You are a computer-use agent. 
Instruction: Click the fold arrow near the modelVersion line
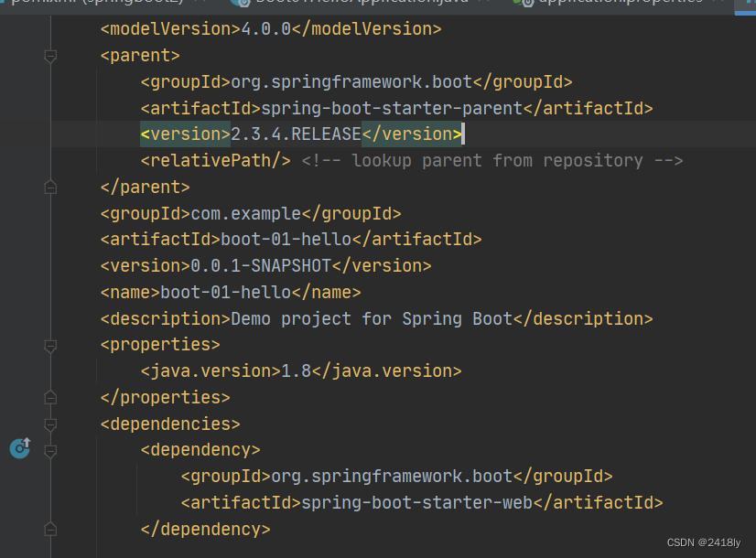[x=50, y=57]
